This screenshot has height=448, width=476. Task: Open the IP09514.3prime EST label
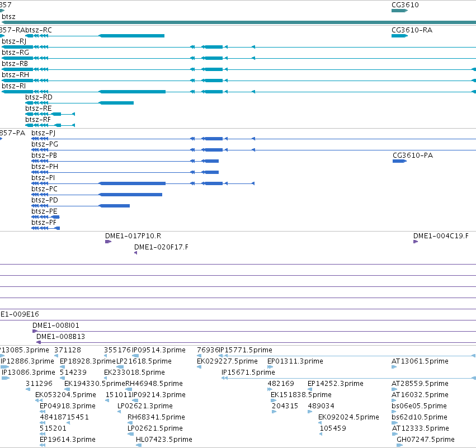tap(159, 350)
